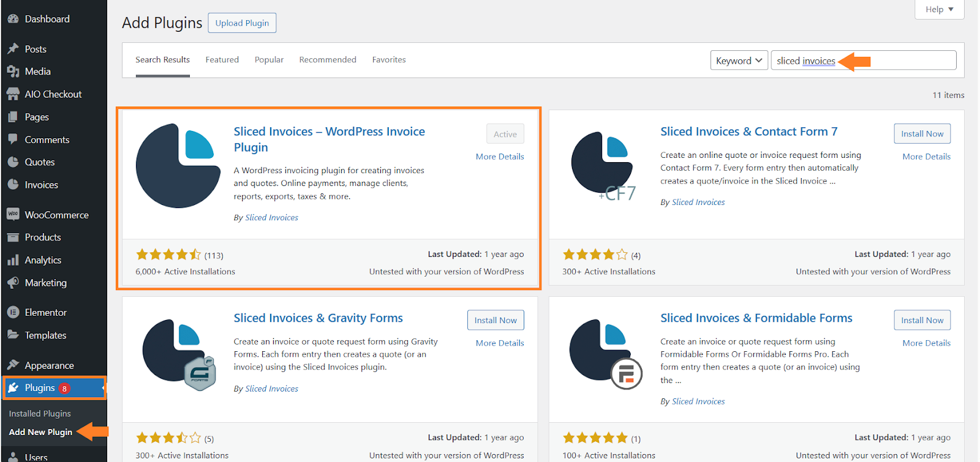Click the (113) ratings count
Image resolution: width=980 pixels, height=462 pixels.
click(214, 256)
